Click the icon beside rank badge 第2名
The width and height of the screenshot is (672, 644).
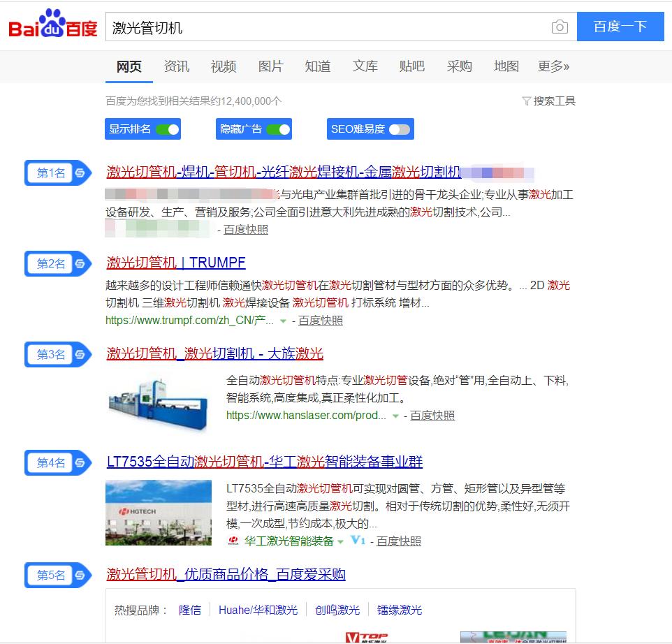(x=80, y=263)
